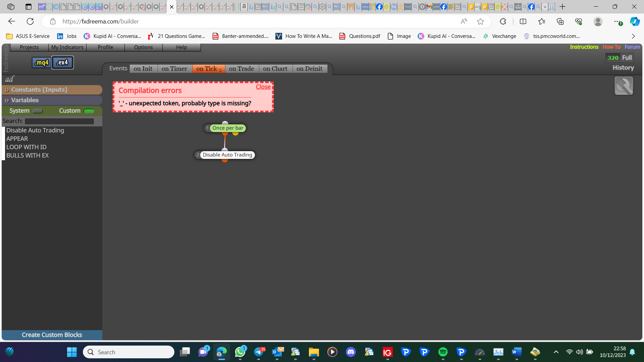Toggle the Custom blocks switch
The image size is (644, 362).
(89, 111)
